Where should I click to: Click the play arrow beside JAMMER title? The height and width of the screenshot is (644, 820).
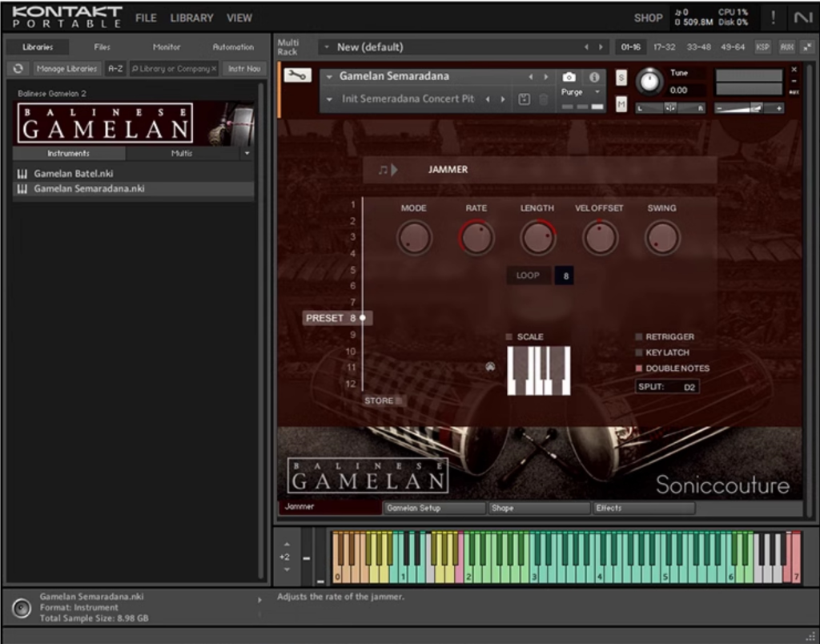click(x=393, y=170)
